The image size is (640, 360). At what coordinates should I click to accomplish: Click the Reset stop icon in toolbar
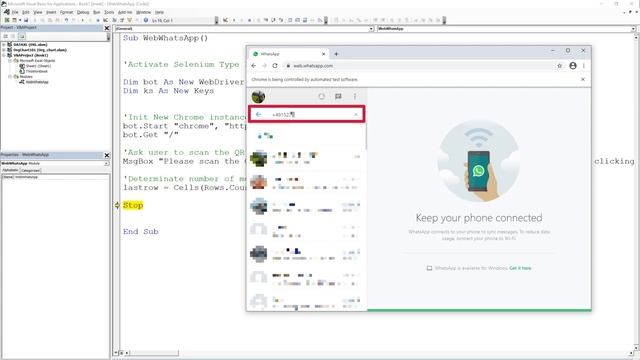pyautogui.click(x=98, y=20)
